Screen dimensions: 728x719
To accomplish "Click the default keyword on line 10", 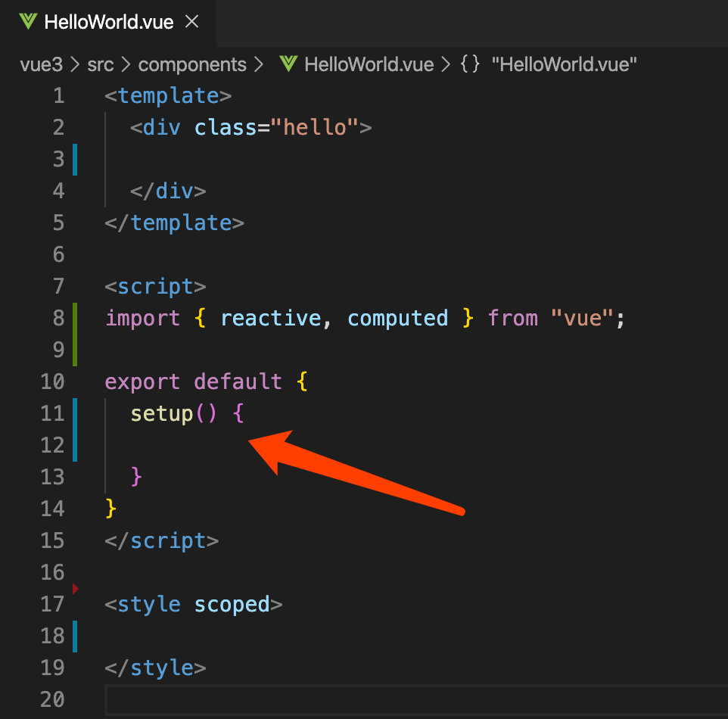I will click(238, 381).
